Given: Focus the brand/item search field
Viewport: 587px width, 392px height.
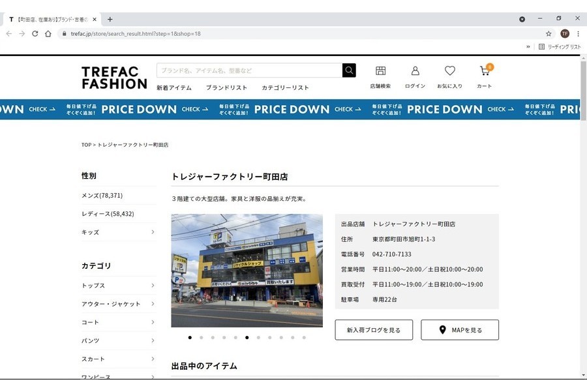Looking at the screenshot, I should point(249,70).
